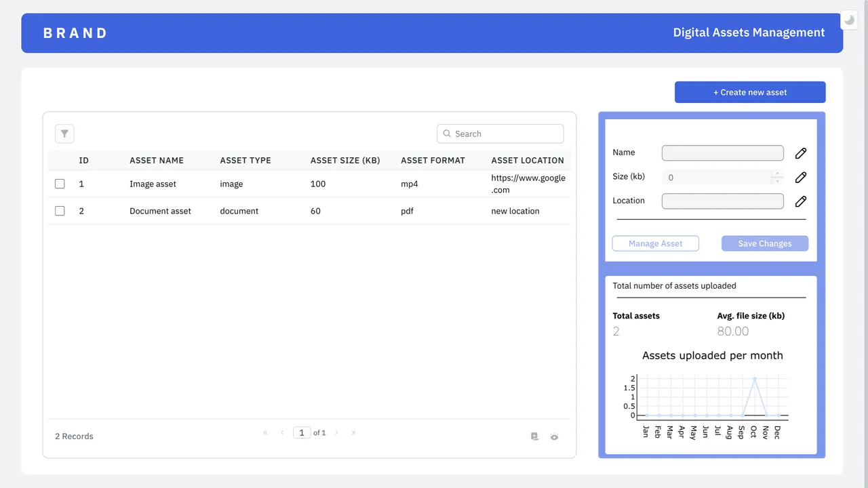Click the 'pdf' format cell
The width and height of the screenshot is (868, 488).
[407, 211]
